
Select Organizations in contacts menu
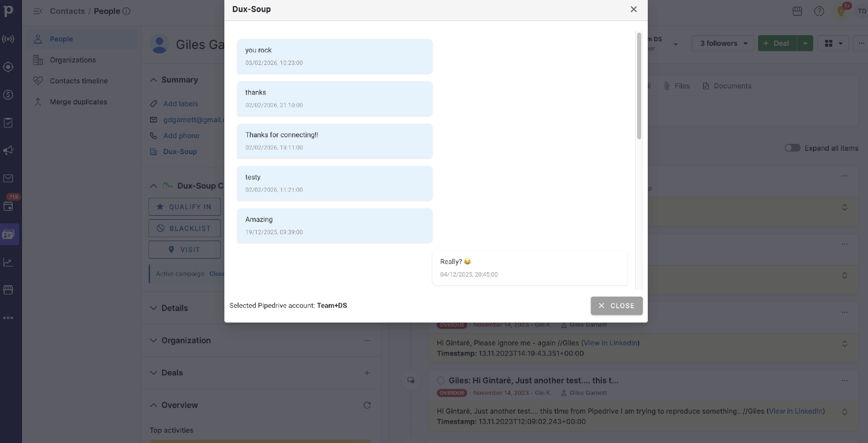[82, 60]
